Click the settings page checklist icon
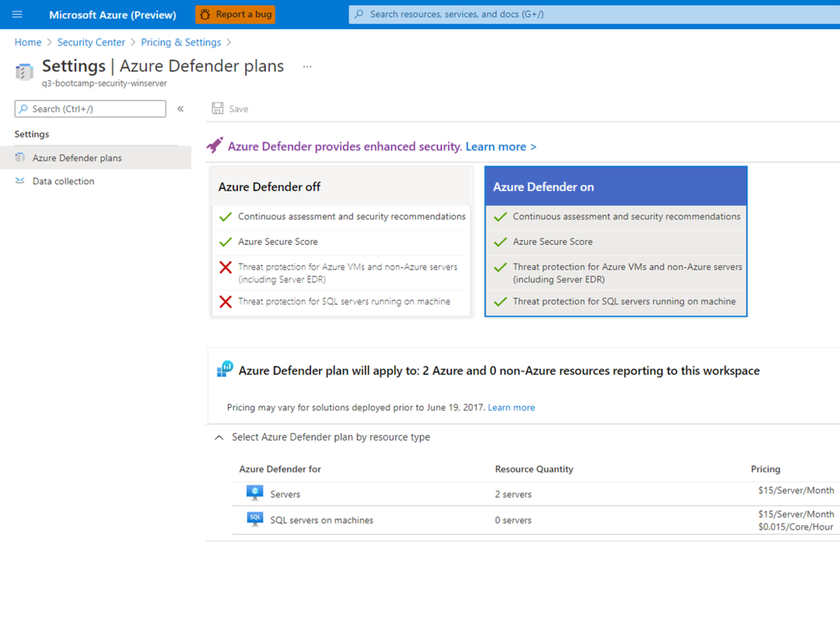Viewport: 840px width, 621px height. click(x=24, y=72)
